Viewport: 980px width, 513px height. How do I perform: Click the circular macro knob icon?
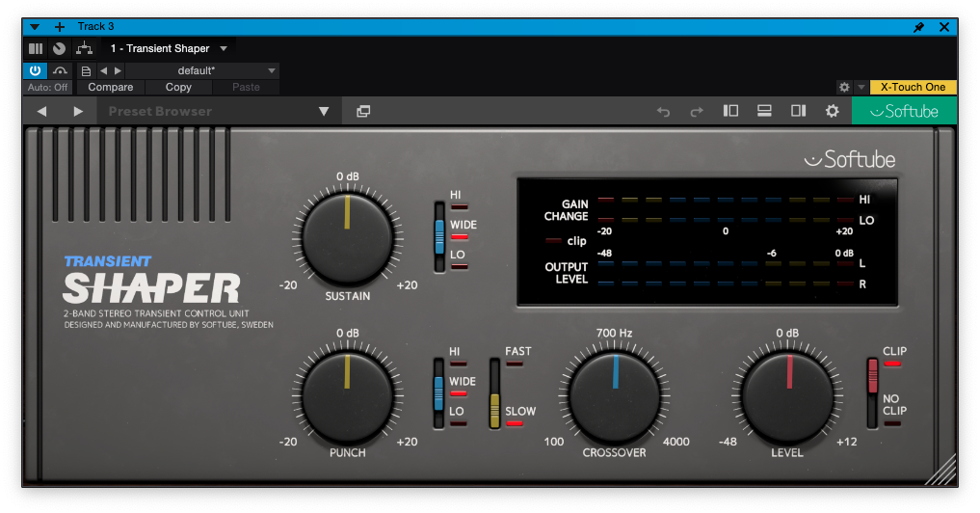click(x=60, y=48)
